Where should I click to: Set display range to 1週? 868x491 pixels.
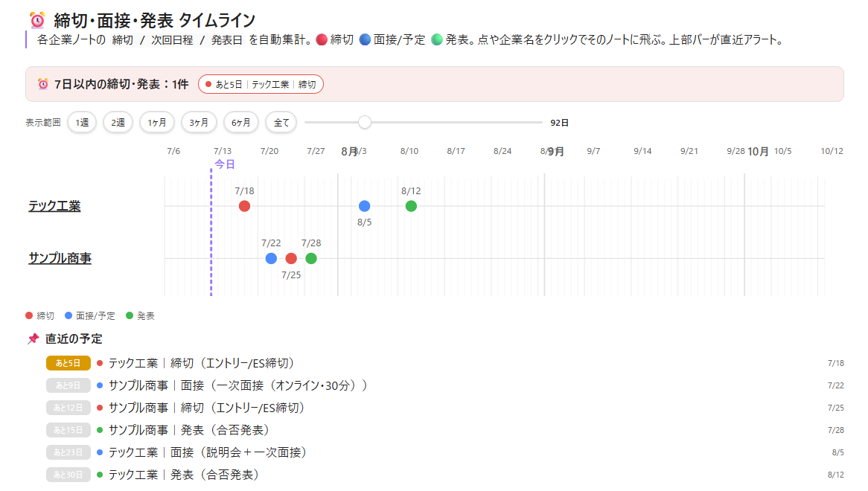coord(82,122)
